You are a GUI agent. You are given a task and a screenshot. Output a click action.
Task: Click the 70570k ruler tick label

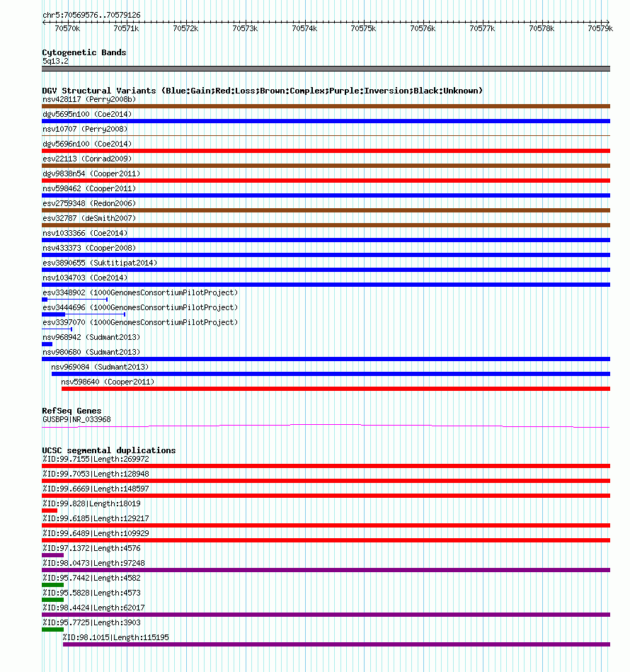[x=67, y=28]
